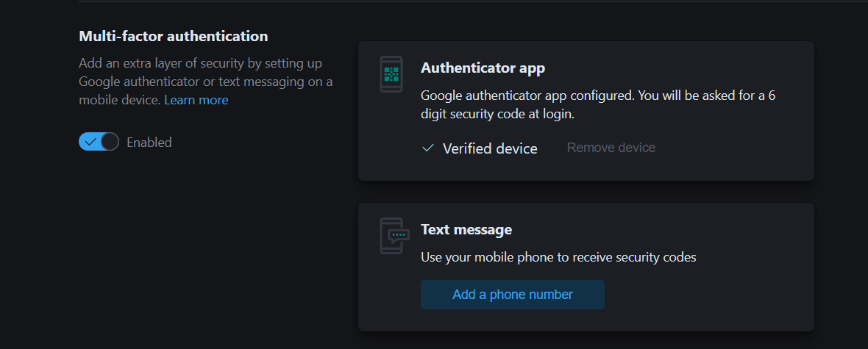This screenshot has width=868, height=349.
Task: Click the 'Google authenticator or text messaging' line
Action: point(205,82)
